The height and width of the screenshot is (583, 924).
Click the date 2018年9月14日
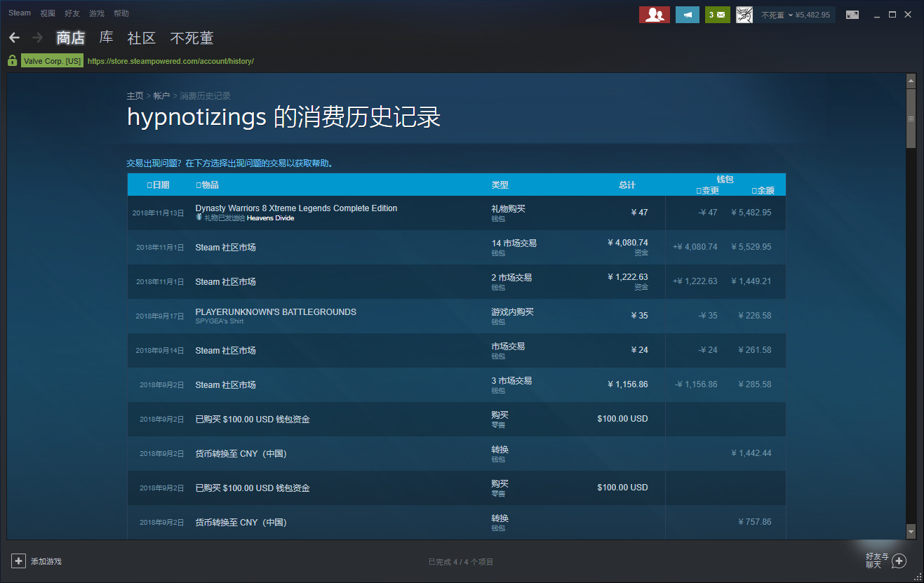click(x=160, y=350)
